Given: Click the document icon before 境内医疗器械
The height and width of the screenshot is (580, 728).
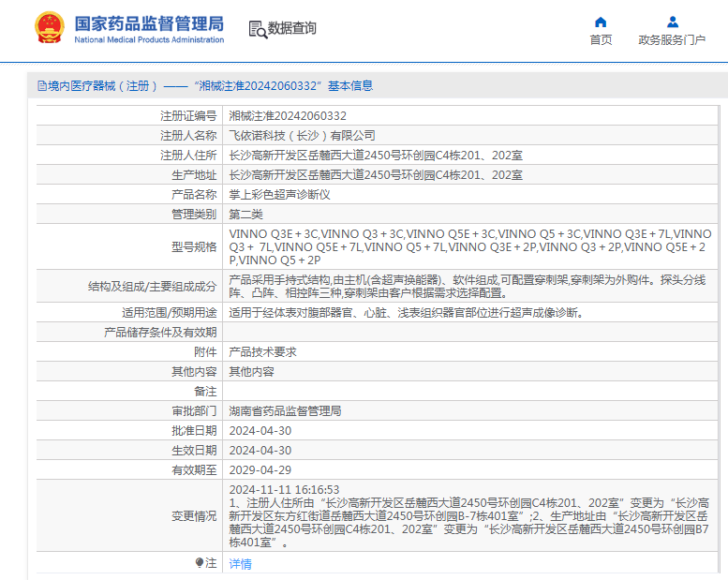Looking at the screenshot, I should point(41,86).
